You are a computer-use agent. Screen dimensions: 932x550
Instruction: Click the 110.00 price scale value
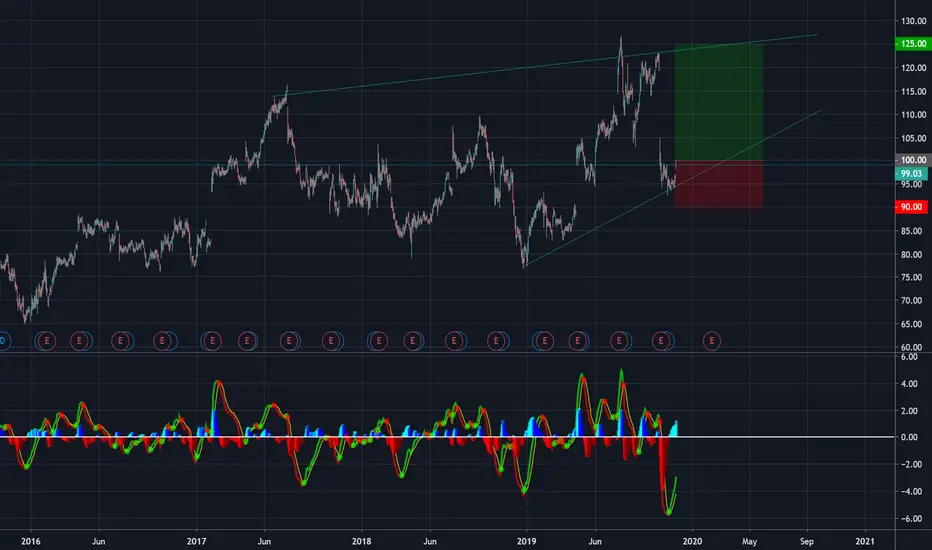click(x=914, y=115)
